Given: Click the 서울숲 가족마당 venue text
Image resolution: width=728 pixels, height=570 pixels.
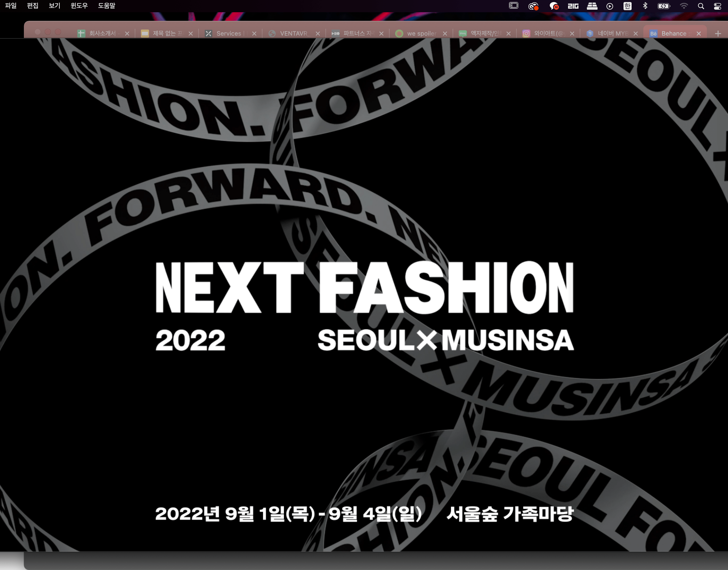Looking at the screenshot, I should (x=510, y=514).
